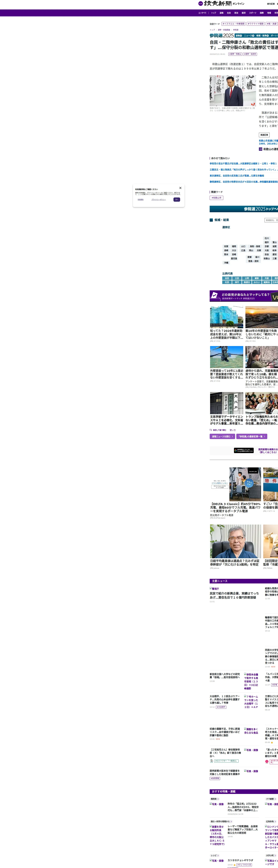Click the 速報ニュースを読む button
Viewport: 278px width, 868px height.
coord(222,436)
